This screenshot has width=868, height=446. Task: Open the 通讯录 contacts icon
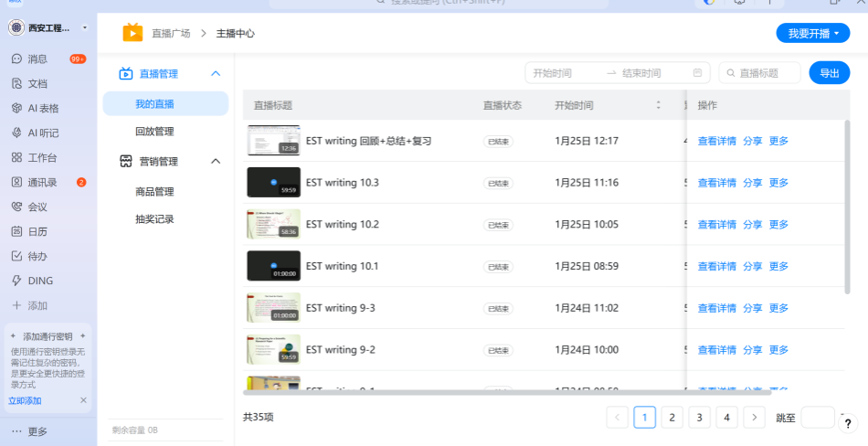click(x=16, y=182)
